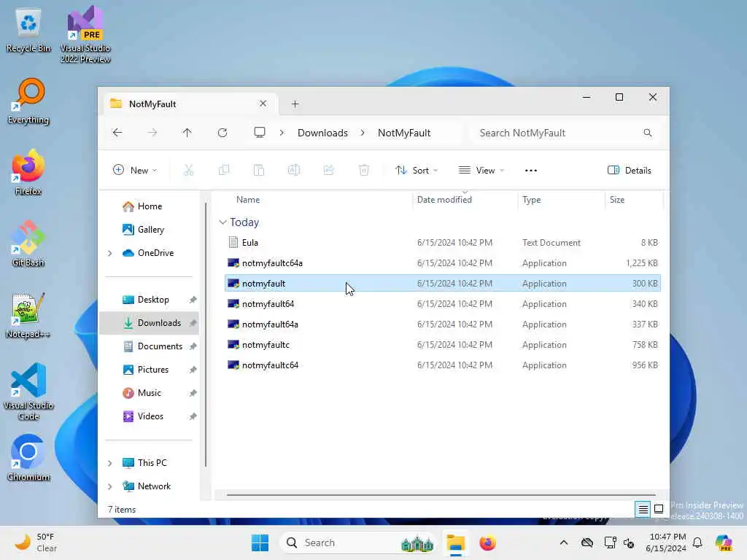
Task: Select Gallery in navigation pane
Action: click(x=150, y=230)
